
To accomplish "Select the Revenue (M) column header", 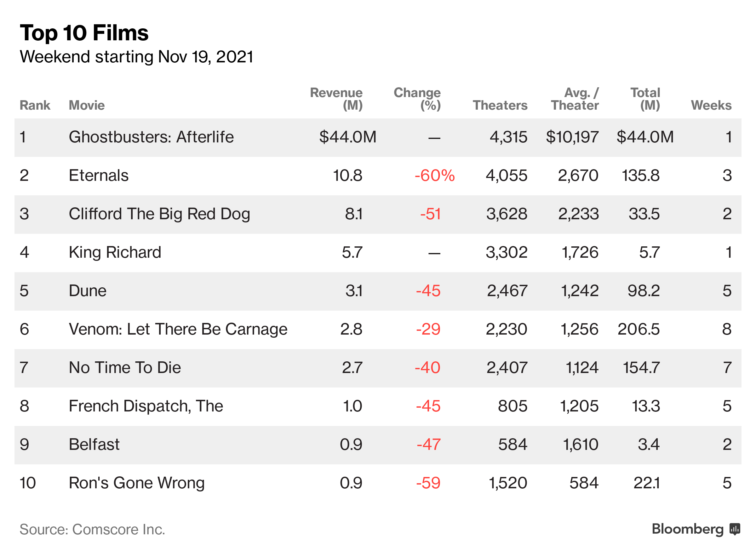I will pos(336,99).
